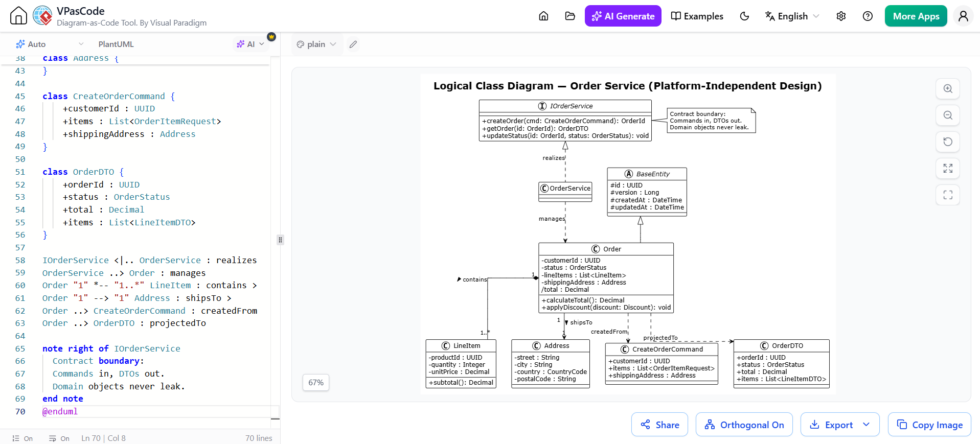Open the Examples gallery
This screenshot has height=444, width=980.
click(697, 16)
